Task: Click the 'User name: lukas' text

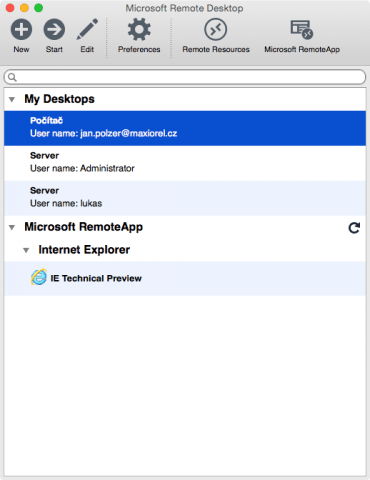Action: click(x=66, y=203)
